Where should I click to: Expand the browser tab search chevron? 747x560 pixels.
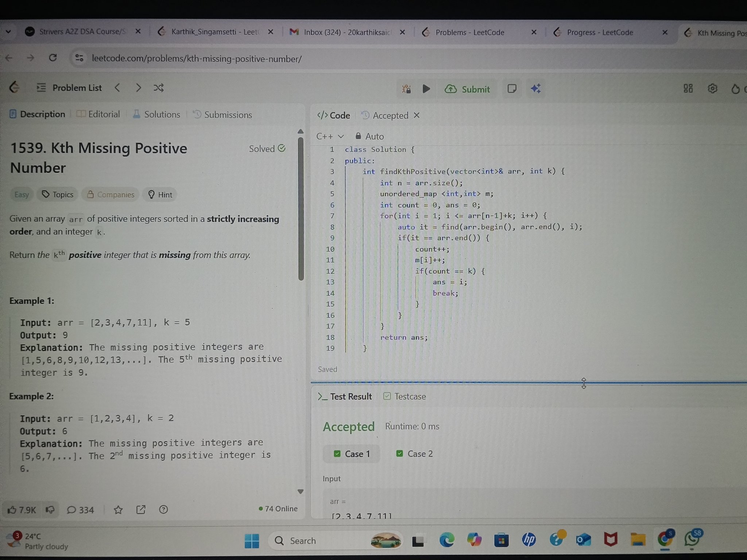(x=8, y=32)
